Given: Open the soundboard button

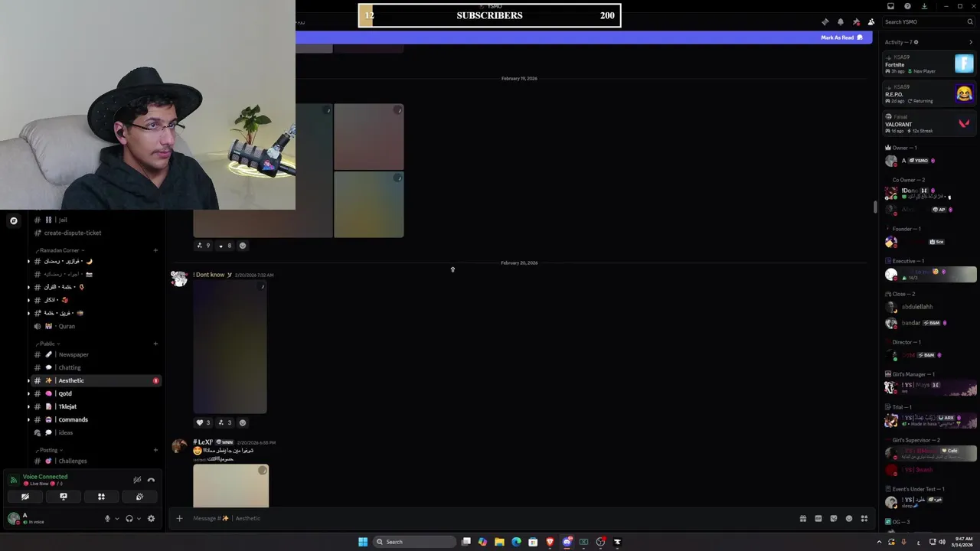Looking at the screenshot, I should (139, 497).
